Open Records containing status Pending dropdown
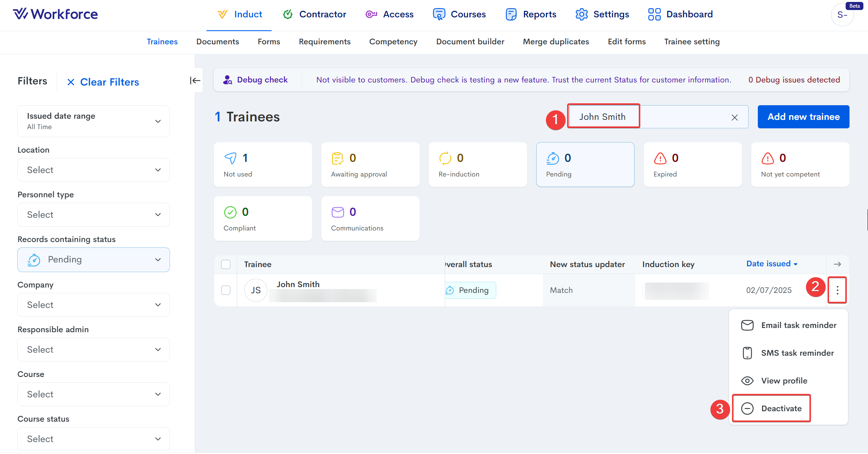Image resolution: width=868 pixels, height=454 pixels. 94,260
